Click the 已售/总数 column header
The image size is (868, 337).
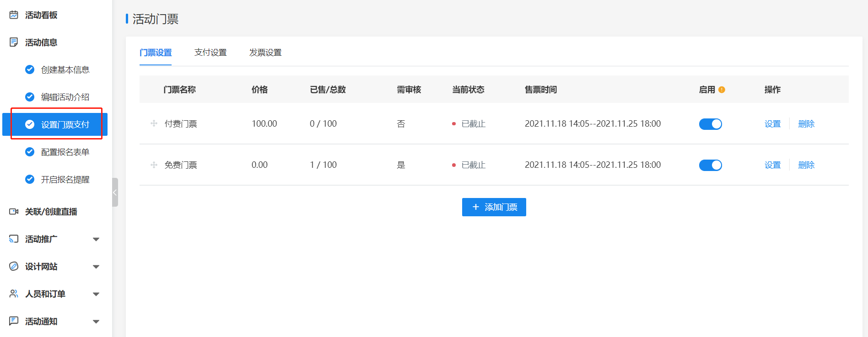click(x=328, y=90)
